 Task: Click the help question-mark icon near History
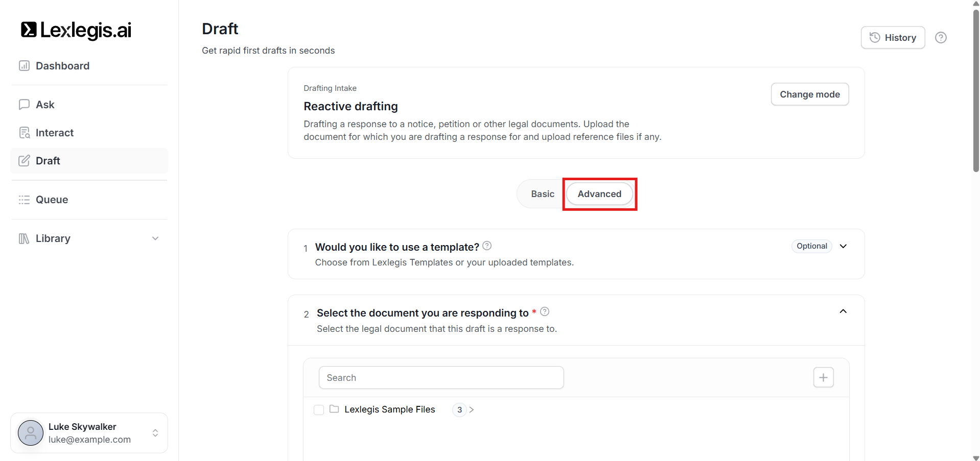[x=941, y=38]
